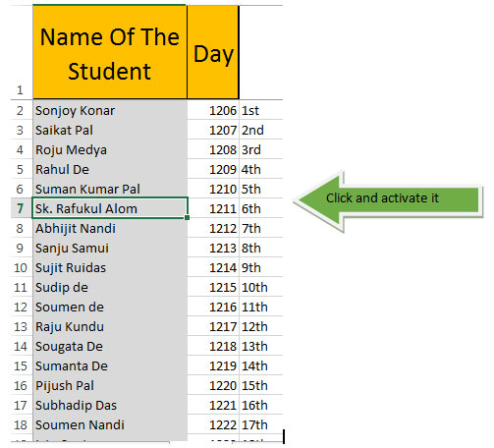The height and width of the screenshot is (448, 494).
Task: Select the Saikat Pal cell
Action: [x=110, y=130]
